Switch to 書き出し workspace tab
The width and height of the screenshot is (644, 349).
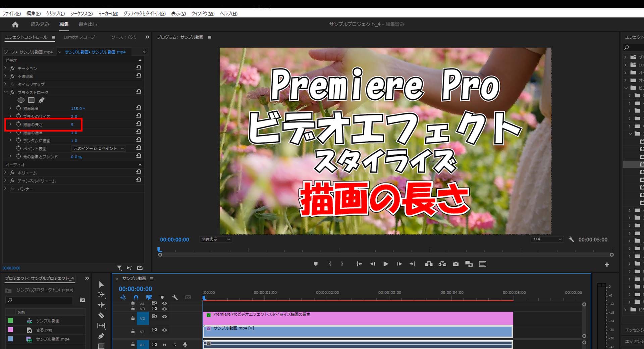click(x=88, y=24)
